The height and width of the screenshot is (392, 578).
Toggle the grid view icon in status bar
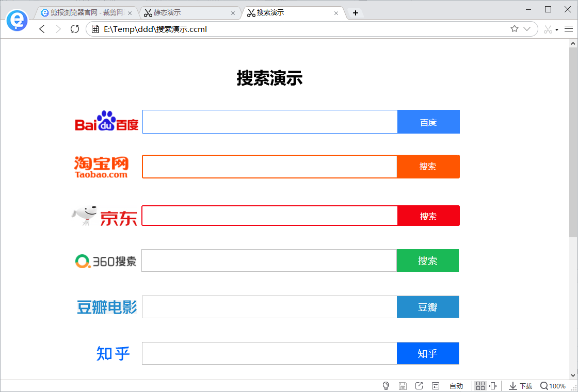[480, 386]
